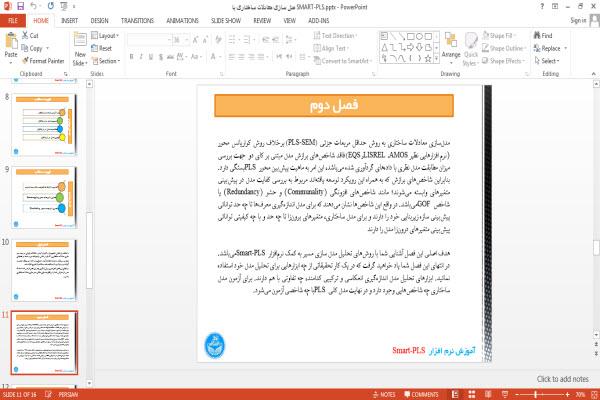Click the Replace button

(x=550, y=48)
